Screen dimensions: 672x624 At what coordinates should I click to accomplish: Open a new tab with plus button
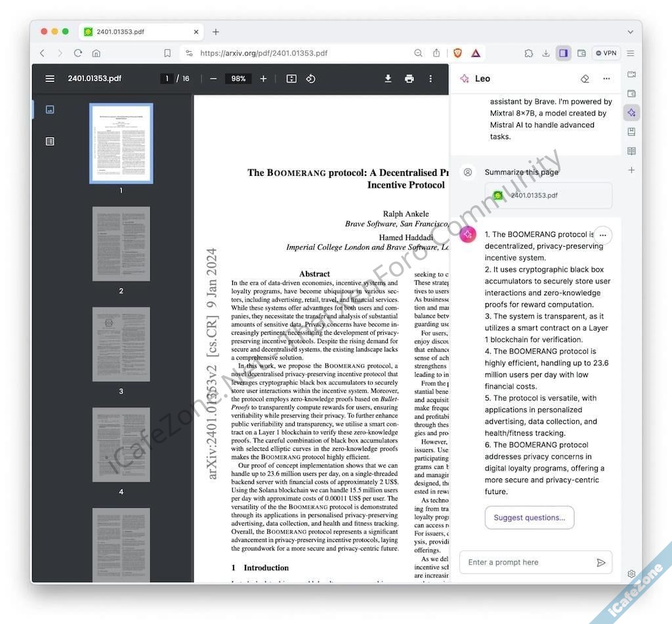click(x=216, y=31)
